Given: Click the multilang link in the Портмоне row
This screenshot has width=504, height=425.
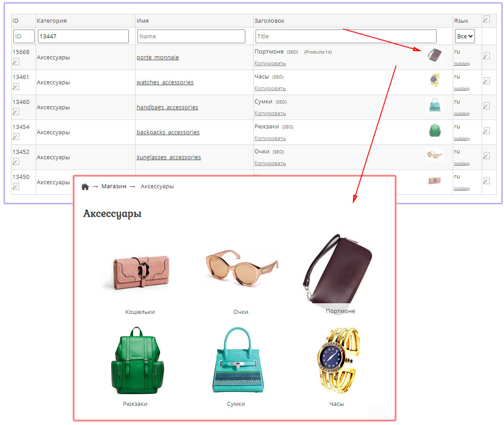Looking at the screenshot, I should (462, 63).
